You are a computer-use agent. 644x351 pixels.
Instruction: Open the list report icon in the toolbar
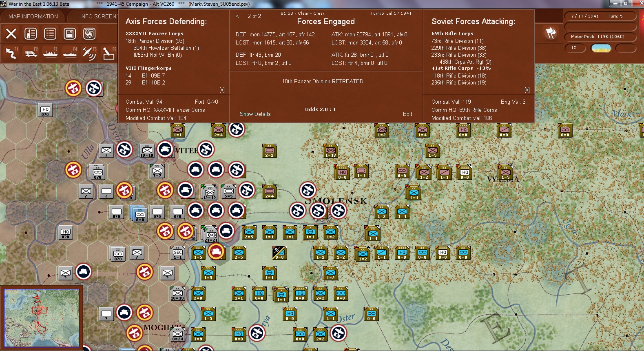(x=50, y=33)
